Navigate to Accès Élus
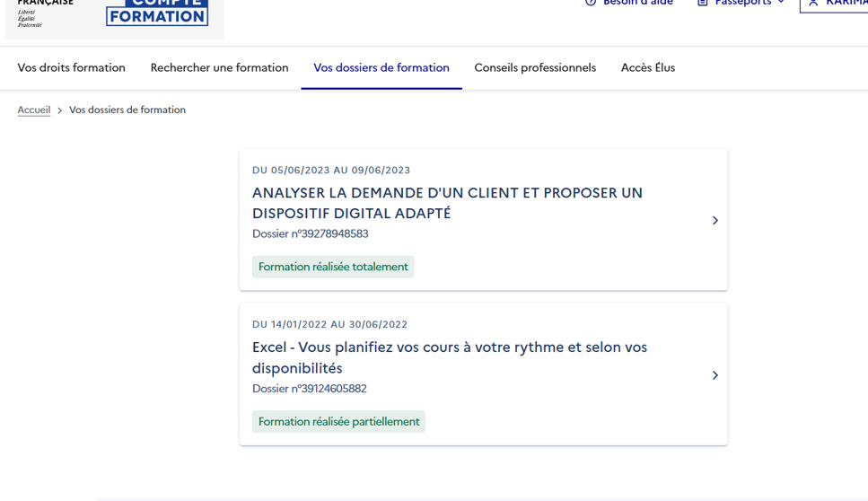The width and height of the screenshot is (868, 501). [647, 67]
